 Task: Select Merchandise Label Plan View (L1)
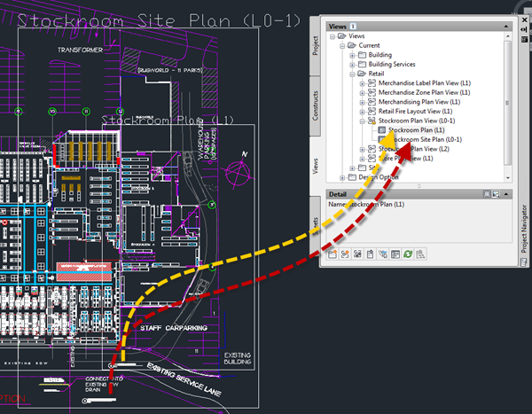click(419, 83)
